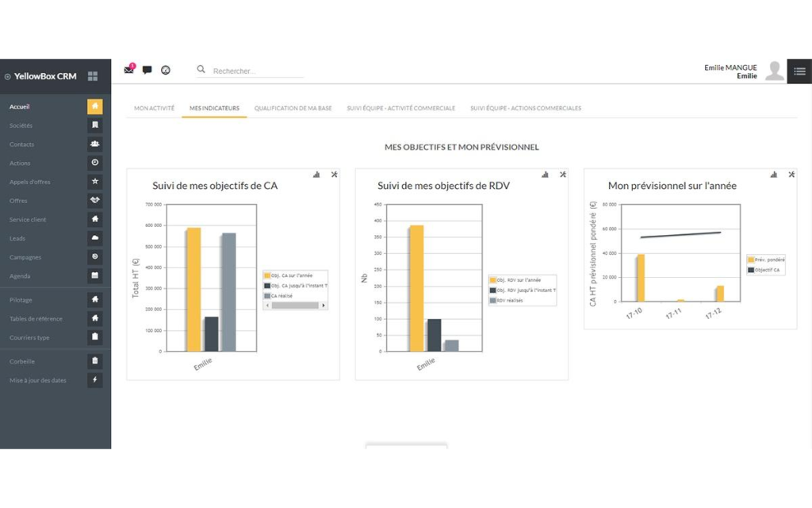
Task: Go to Accueil in the sidebar
Action: (x=19, y=107)
